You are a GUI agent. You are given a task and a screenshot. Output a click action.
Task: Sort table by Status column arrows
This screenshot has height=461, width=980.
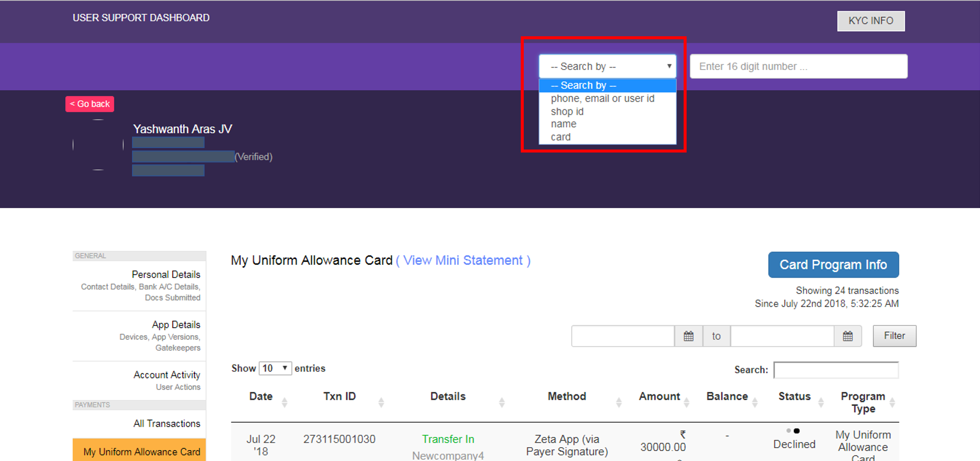pos(821,402)
